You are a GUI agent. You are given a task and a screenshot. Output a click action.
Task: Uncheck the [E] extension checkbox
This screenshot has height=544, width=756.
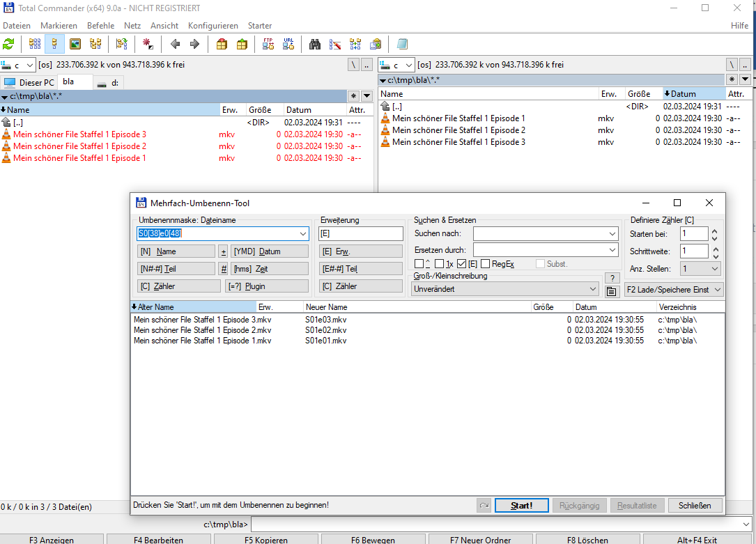tap(461, 263)
